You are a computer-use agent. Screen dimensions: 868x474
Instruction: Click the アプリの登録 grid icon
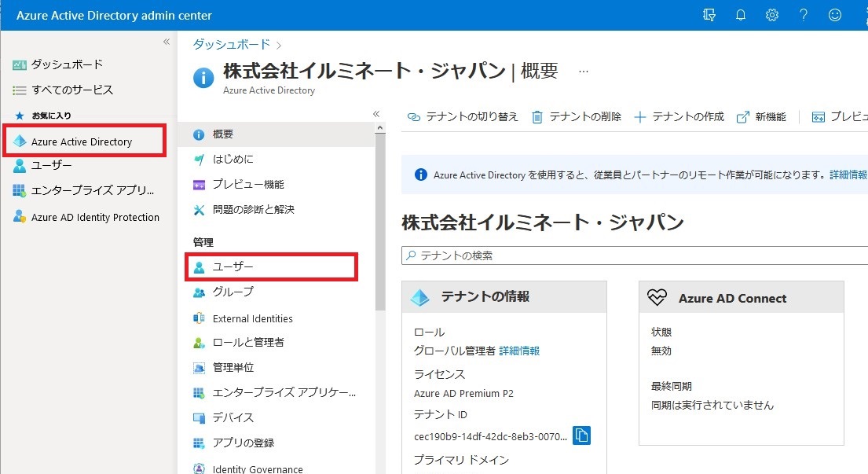(x=199, y=443)
